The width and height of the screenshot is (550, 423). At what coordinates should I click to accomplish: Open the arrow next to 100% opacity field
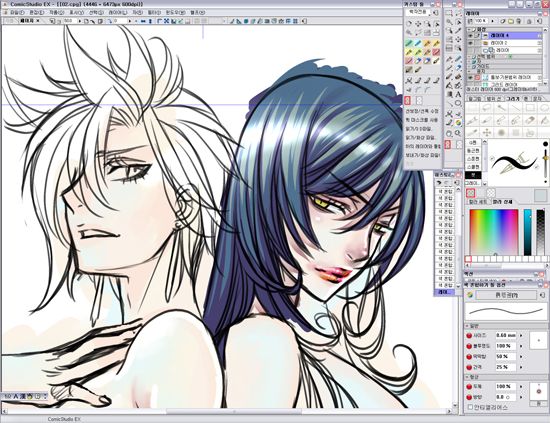pyautogui.click(x=521, y=346)
